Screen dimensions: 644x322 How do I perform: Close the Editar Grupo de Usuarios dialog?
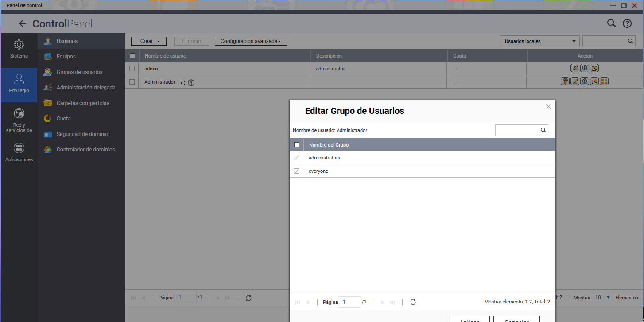[548, 107]
